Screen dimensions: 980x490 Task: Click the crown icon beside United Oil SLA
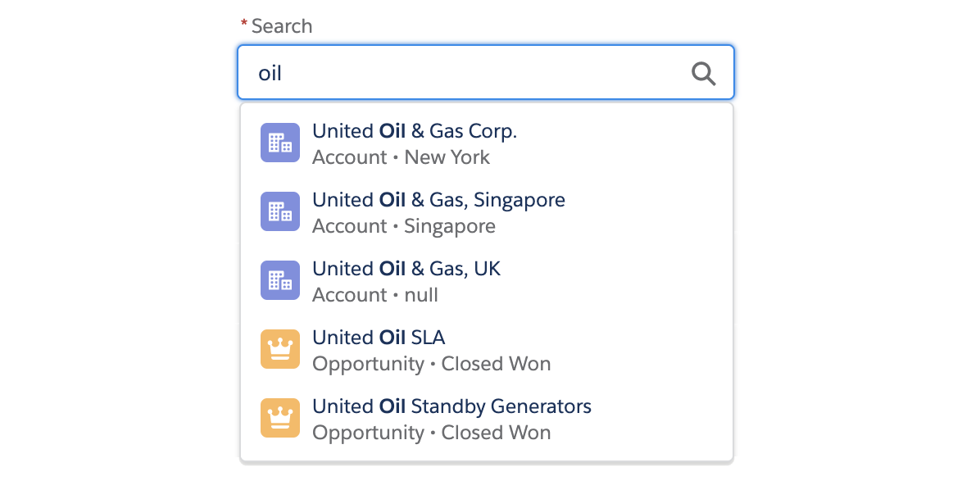coord(279,349)
